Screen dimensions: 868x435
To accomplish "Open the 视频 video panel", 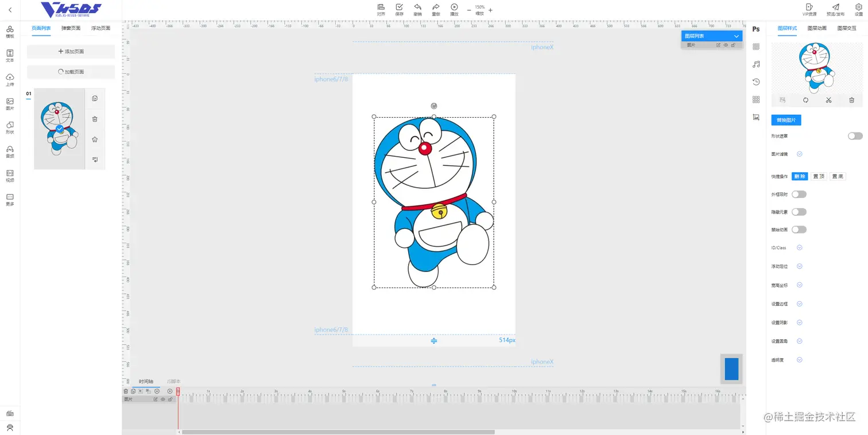I will (10, 176).
